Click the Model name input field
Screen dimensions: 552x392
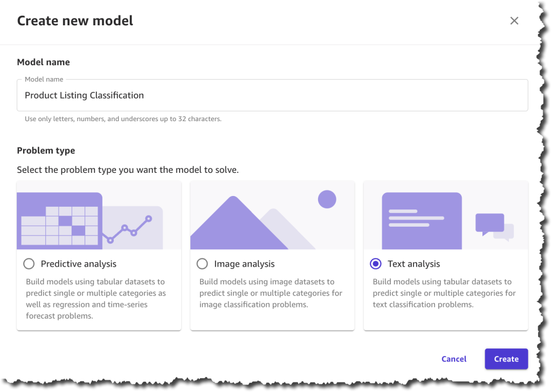[272, 95]
